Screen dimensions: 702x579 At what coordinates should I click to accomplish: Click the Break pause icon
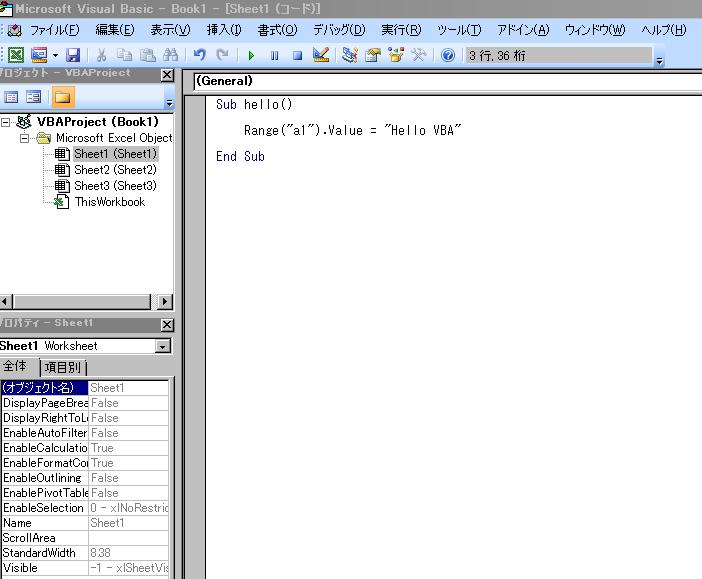point(274,56)
